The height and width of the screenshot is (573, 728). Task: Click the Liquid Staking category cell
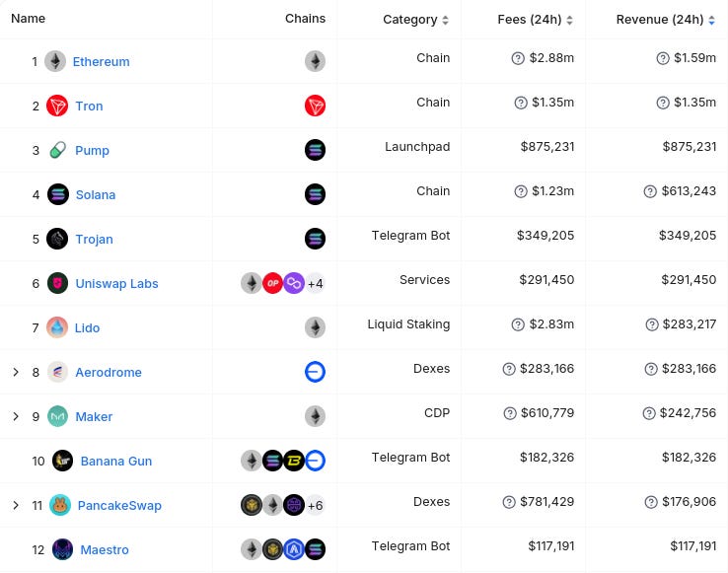(408, 324)
